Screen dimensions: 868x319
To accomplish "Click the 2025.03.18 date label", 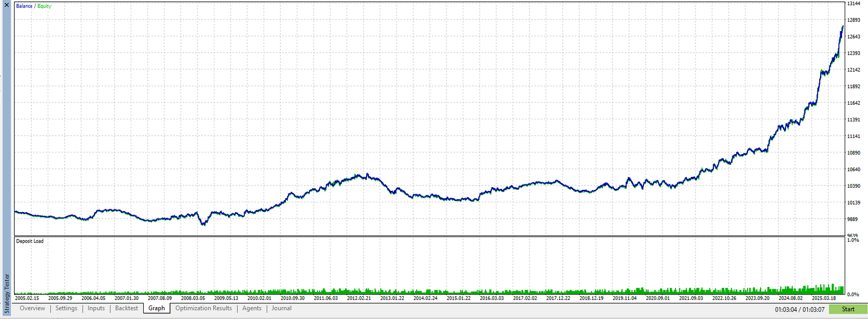I will click(824, 298).
